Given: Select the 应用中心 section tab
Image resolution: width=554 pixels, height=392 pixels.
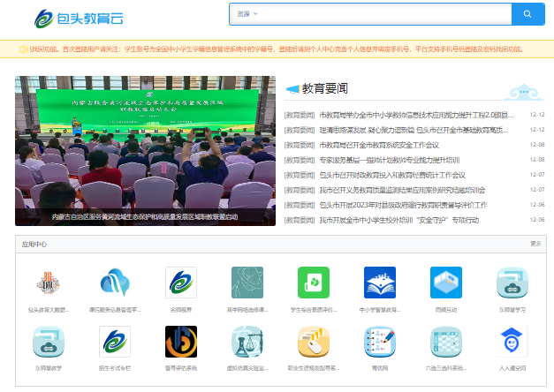Looking at the screenshot, I should tap(34, 244).
